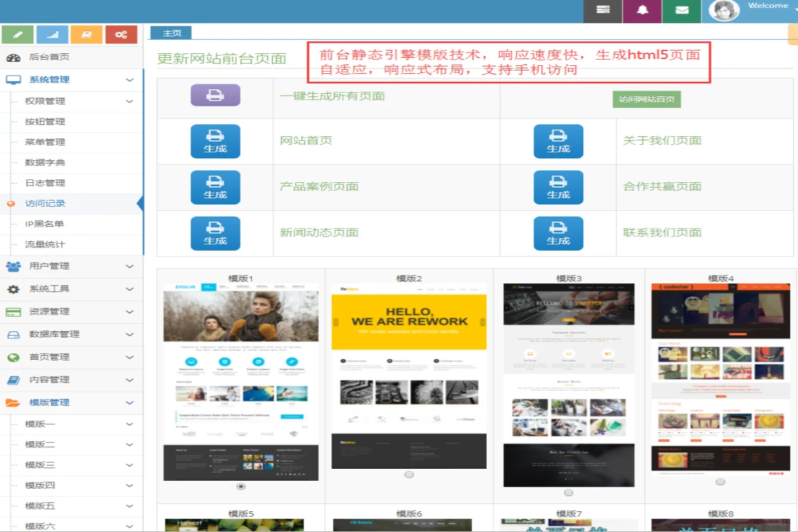Click the user avatar in header
This screenshot has width=798, height=532.
coord(724,11)
